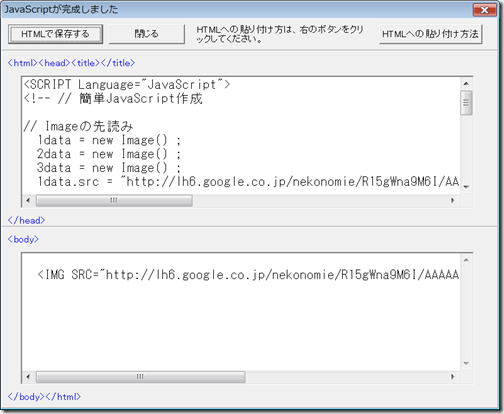Click the '<body>' label
Image resolution: width=504 pixels, height=414 pixels.
[x=23, y=239]
